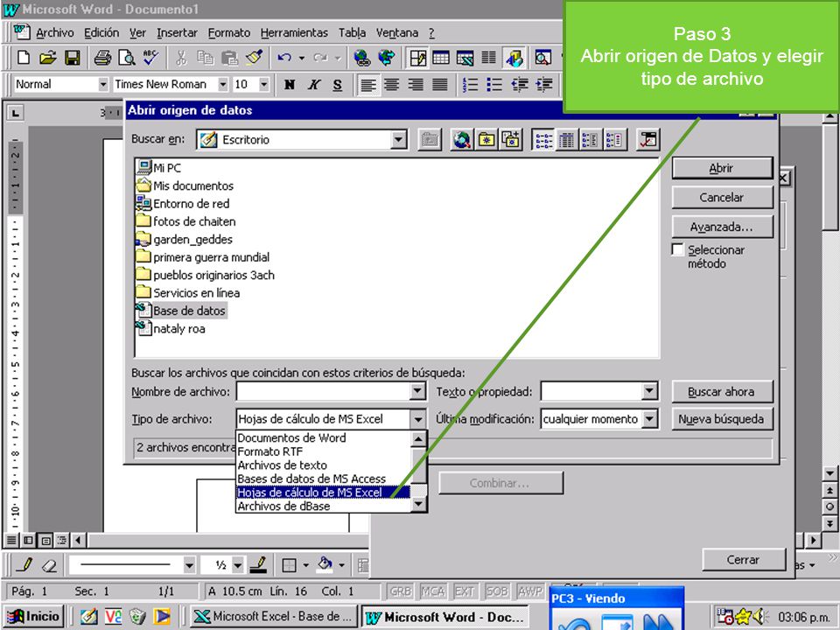Open the Formato menu
The height and width of the screenshot is (630, 840).
pos(228,33)
